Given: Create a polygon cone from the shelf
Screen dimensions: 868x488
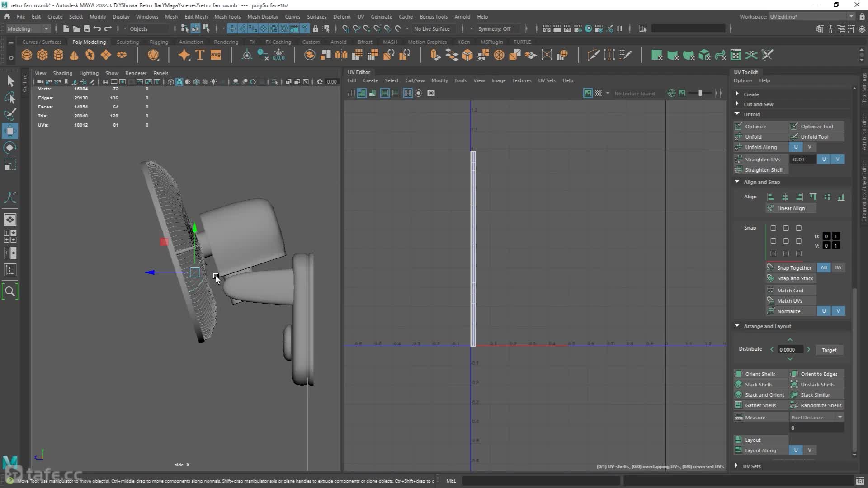Looking at the screenshot, I should tap(74, 55).
